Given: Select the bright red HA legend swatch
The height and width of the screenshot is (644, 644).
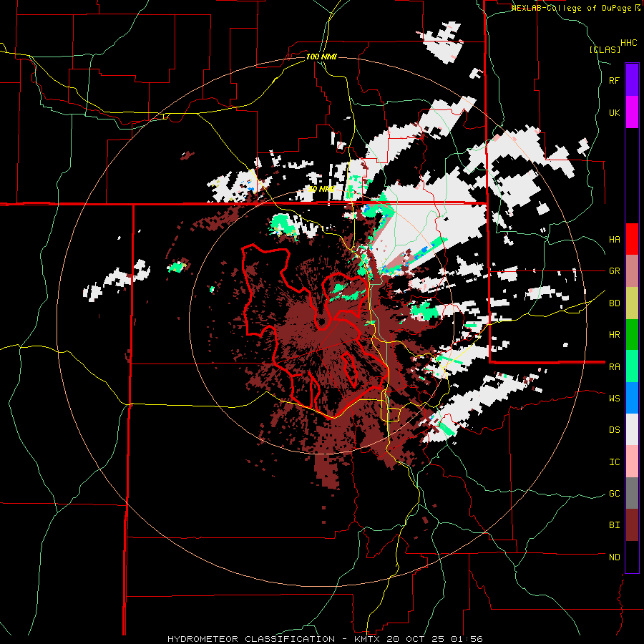Looking at the screenshot, I should (x=632, y=239).
